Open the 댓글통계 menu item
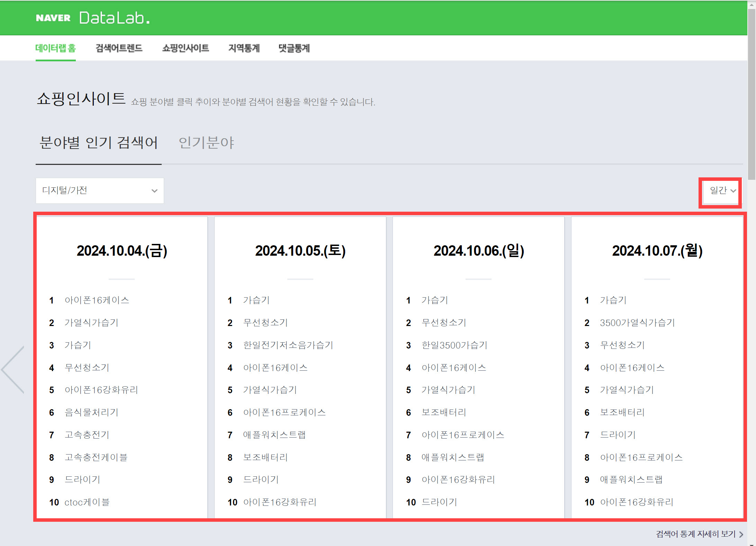The height and width of the screenshot is (546, 756). tap(294, 48)
